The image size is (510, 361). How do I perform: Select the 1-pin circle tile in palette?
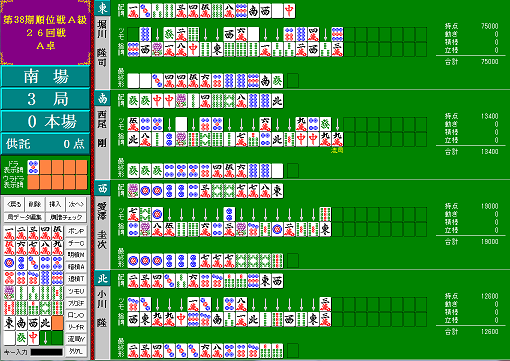pos(9,263)
